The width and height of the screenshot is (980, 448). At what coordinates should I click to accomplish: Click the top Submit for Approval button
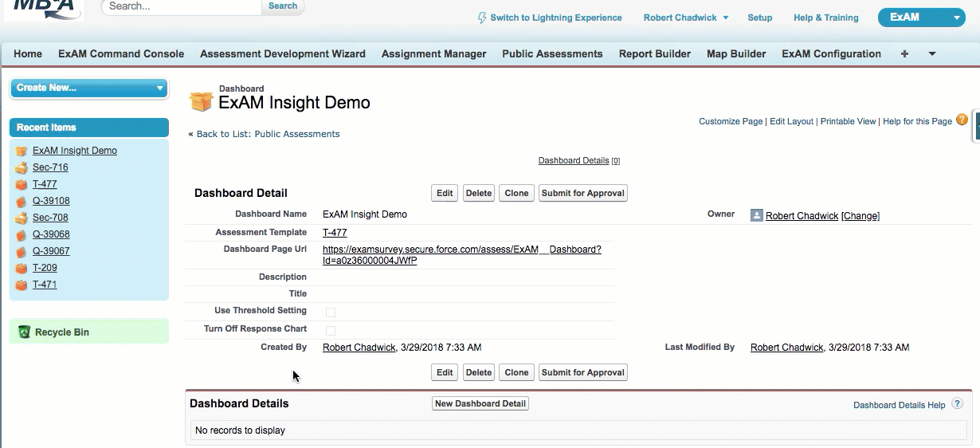click(x=583, y=193)
